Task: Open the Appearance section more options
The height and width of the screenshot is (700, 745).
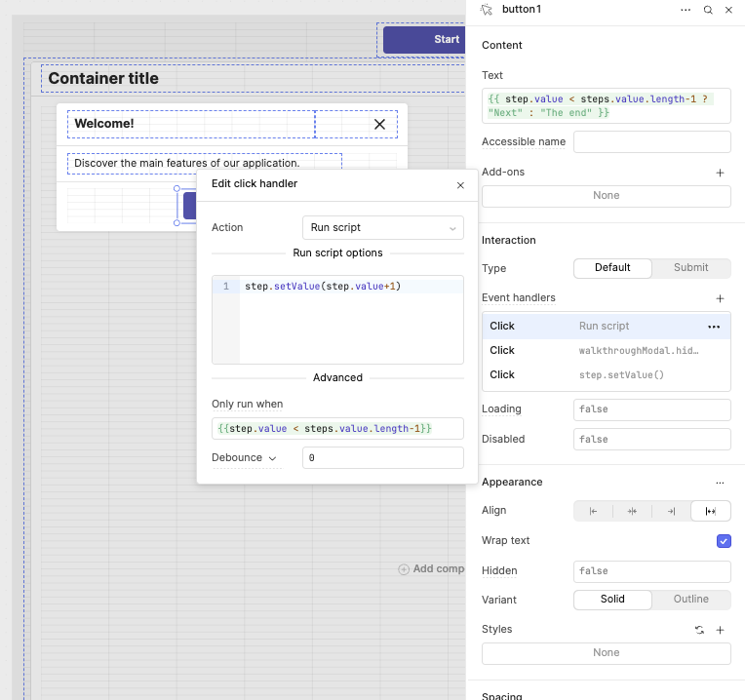Action: 720,483
